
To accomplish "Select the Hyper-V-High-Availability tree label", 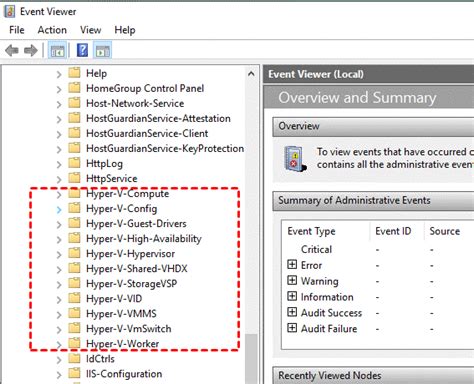I will (144, 239).
